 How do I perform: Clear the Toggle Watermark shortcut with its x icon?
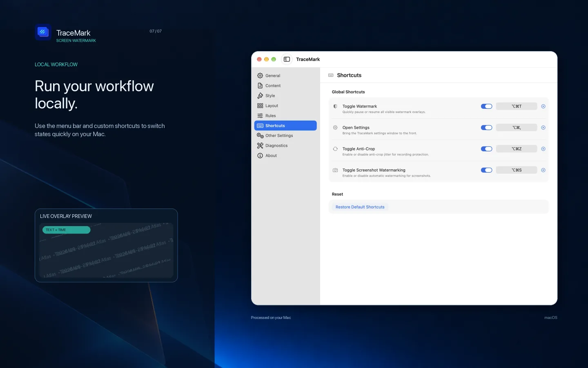coord(543,106)
